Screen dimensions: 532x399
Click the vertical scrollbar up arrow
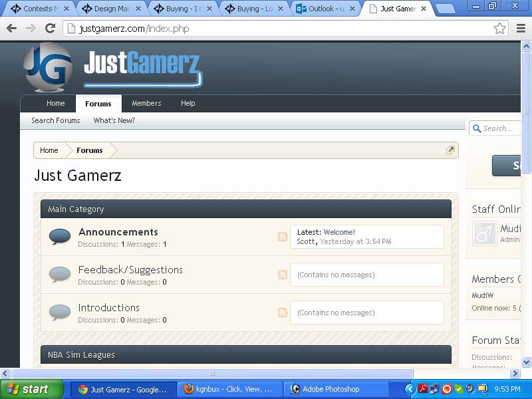[526, 46]
